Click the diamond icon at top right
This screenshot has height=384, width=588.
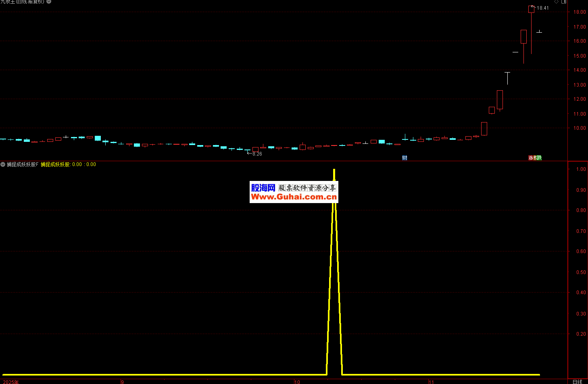click(x=556, y=2)
